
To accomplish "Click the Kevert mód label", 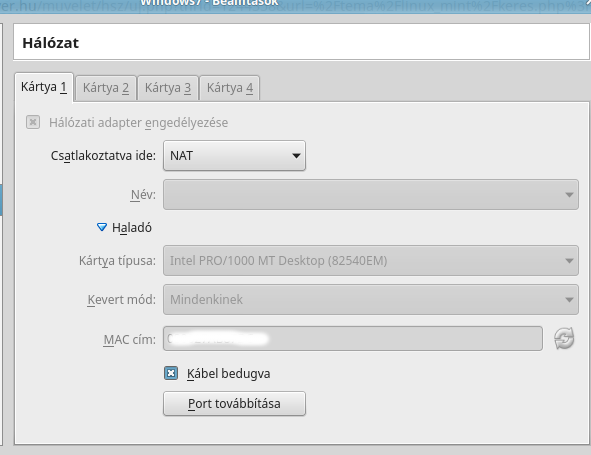I will 121,300.
